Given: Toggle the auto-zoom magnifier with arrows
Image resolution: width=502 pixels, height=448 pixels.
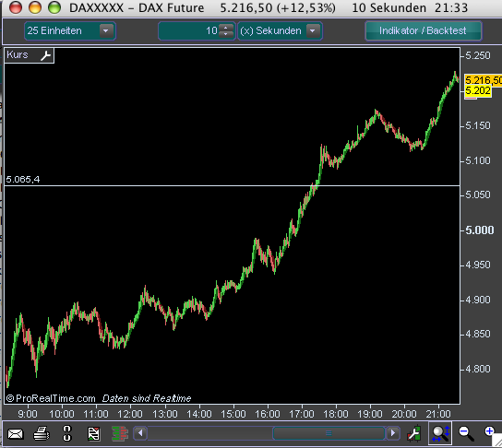Looking at the screenshot, I should (x=440, y=433).
